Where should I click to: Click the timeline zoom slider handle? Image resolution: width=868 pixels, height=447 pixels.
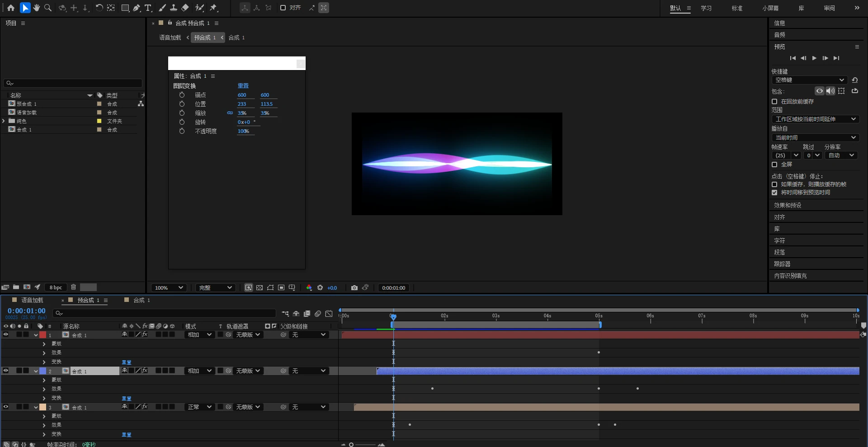pyautogui.click(x=351, y=445)
